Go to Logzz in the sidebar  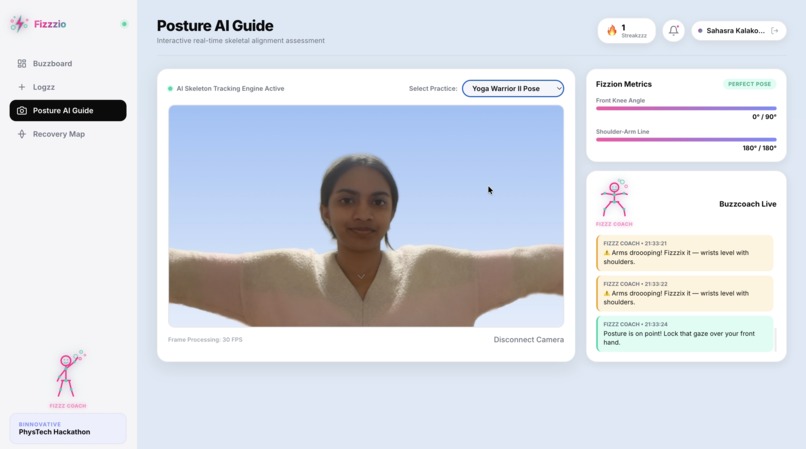click(68, 87)
